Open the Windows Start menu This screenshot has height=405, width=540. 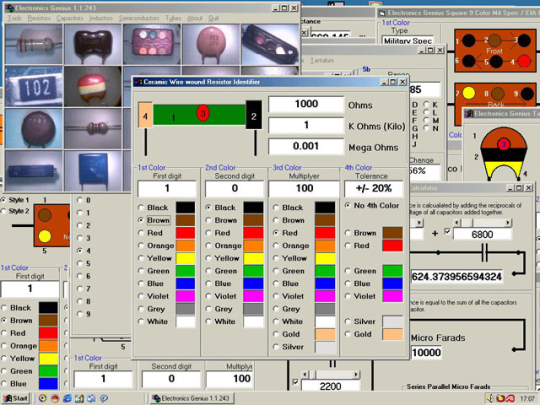(16, 398)
